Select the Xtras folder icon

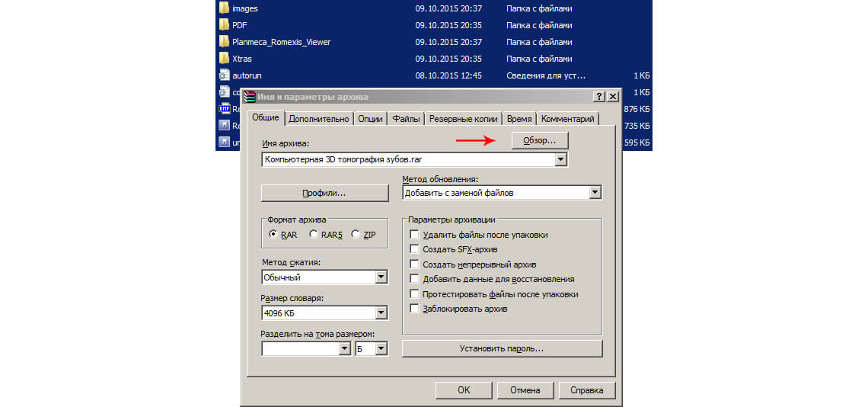(x=224, y=59)
